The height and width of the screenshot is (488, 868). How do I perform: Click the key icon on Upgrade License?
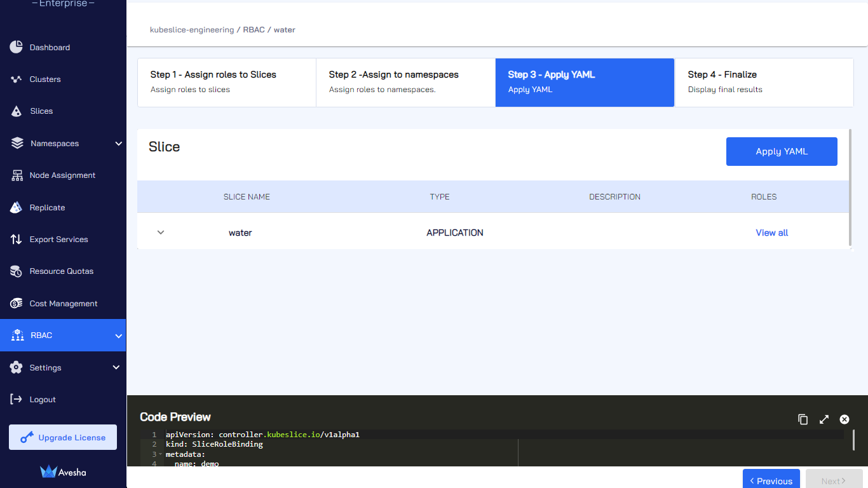click(x=27, y=437)
